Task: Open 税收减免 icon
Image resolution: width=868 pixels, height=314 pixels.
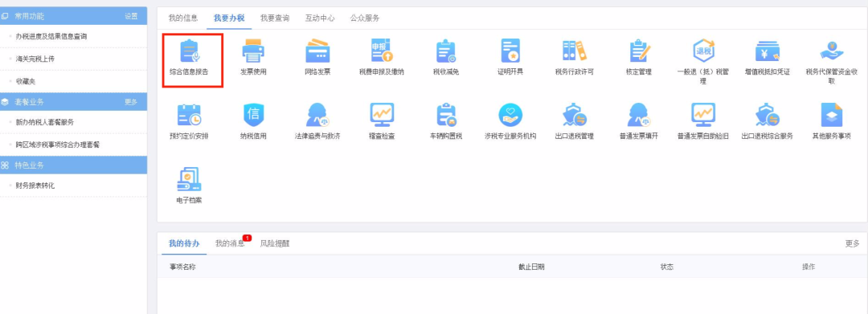Action: pos(445,51)
